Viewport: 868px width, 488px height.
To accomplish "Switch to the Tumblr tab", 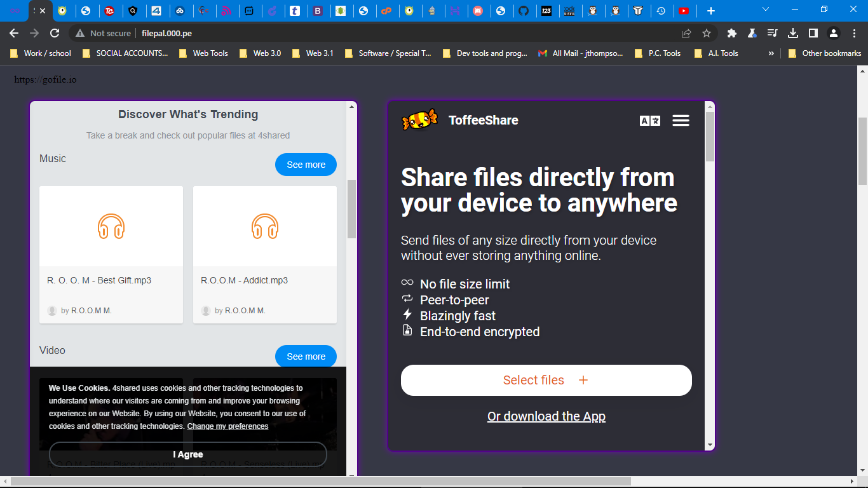I will (x=295, y=11).
